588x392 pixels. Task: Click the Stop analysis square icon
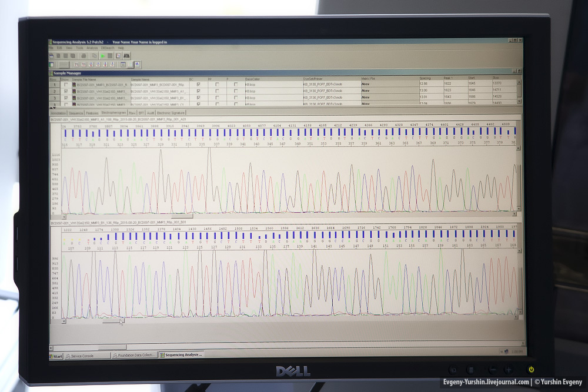click(110, 56)
